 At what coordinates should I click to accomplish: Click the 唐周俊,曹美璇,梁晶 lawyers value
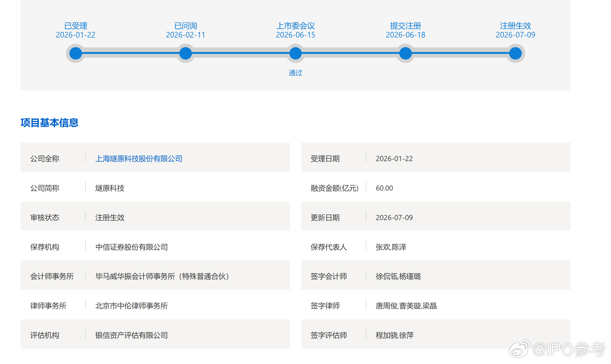click(x=406, y=306)
